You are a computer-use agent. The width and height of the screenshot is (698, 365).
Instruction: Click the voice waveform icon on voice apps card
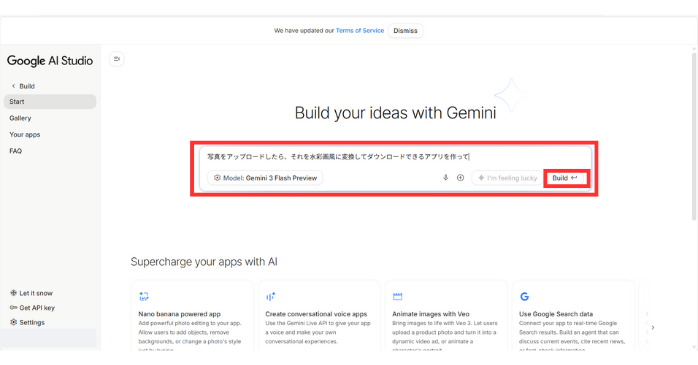pos(270,296)
